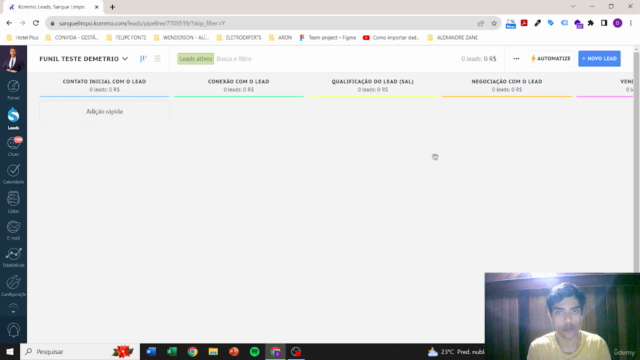The width and height of the screenshot is (640, 360).
Task: Open the color picker eyedropper extension
Action: click(538, 23)
